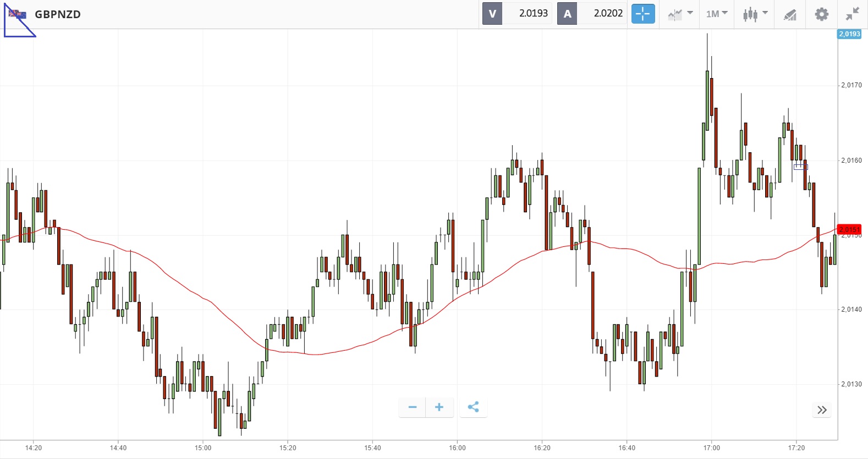
Task: Click the red 2,0151 price label
Action: pos(849,229)
